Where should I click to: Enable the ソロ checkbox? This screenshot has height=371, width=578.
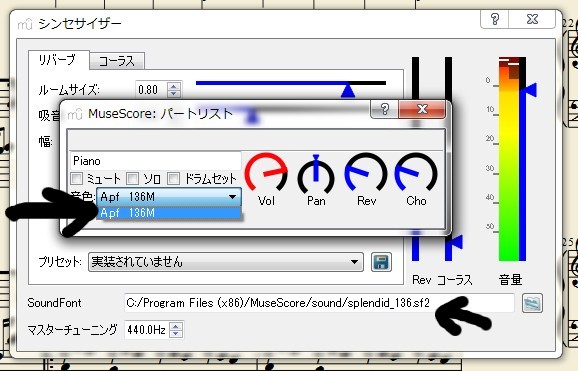tap(132, 179)
